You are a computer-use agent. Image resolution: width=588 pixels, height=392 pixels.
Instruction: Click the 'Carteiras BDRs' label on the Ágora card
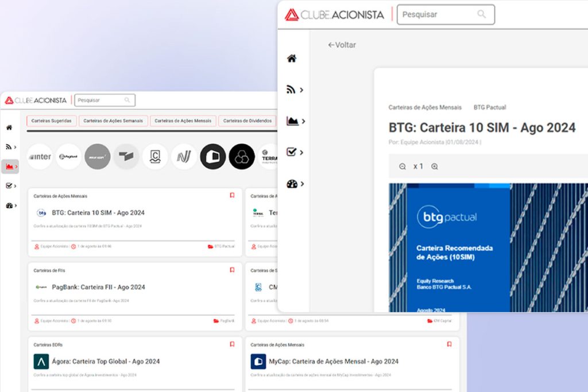(48, 345)
